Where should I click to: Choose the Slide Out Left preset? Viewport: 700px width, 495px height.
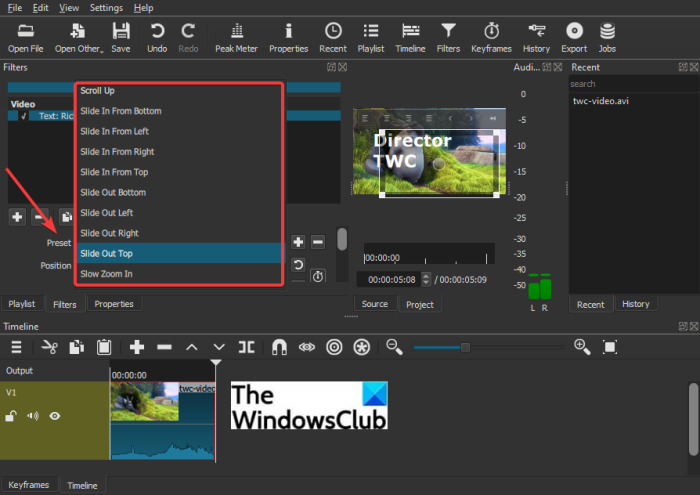pyautogui.click(x=179, y=213)
